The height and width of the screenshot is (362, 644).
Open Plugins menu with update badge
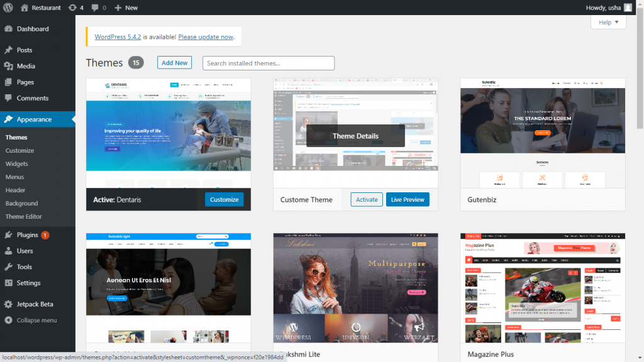(28, 235)
